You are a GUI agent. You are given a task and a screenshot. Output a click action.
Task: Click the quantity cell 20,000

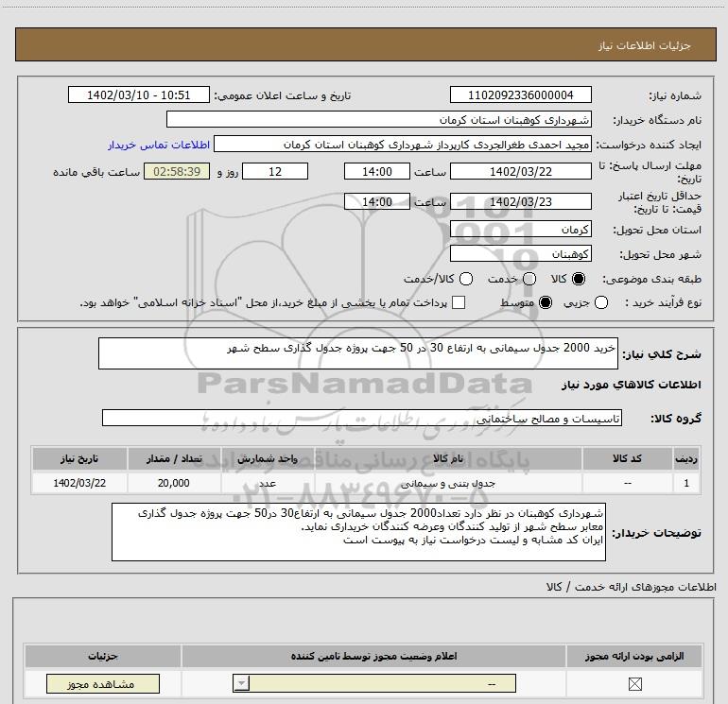pyautogui.click(x=174, y=483)
